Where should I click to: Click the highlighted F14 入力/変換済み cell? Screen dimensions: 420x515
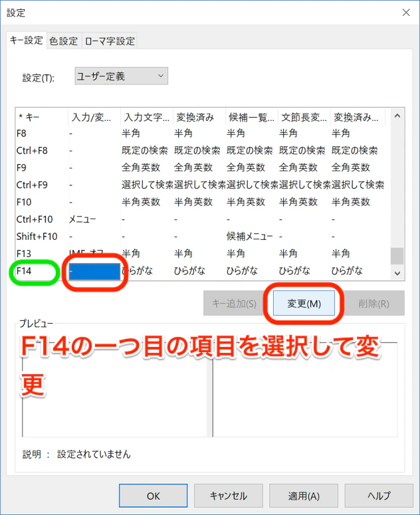[94, 271]
